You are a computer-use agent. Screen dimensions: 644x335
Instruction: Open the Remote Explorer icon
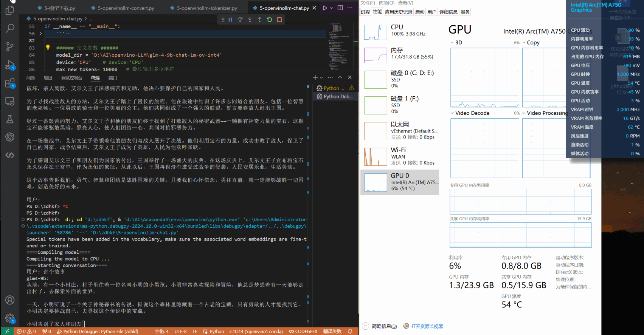tap(10, 101)
